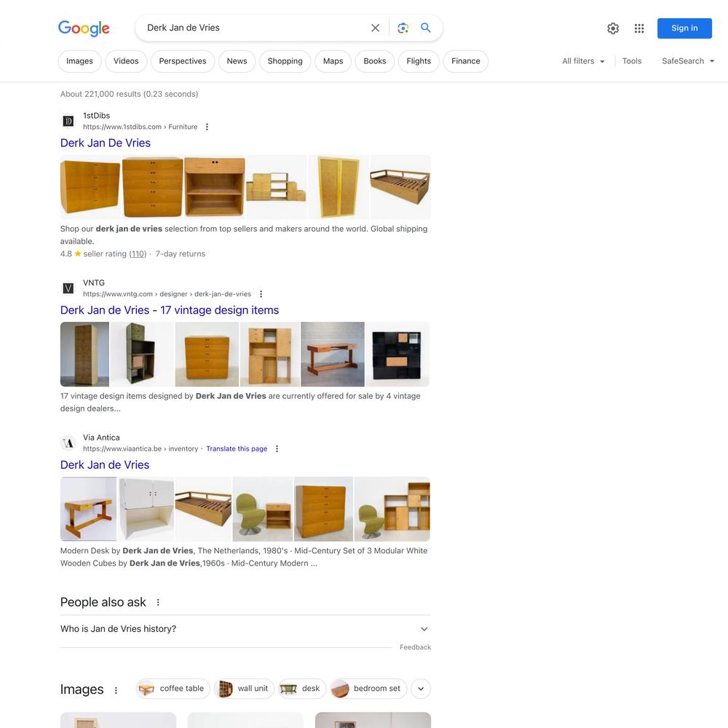Expand the SafeSearch dropdown
This screenshot has width=728, height=728.
[x=688, y=61]
